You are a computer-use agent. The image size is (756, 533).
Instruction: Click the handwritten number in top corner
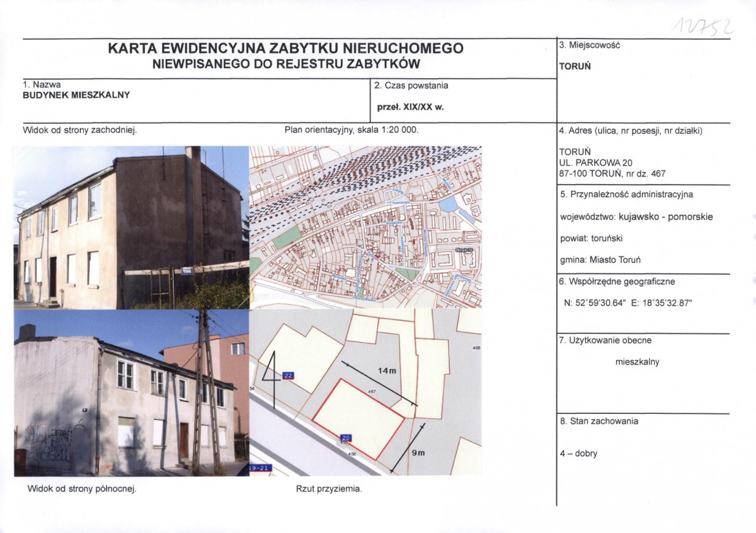tap(704, 25)
